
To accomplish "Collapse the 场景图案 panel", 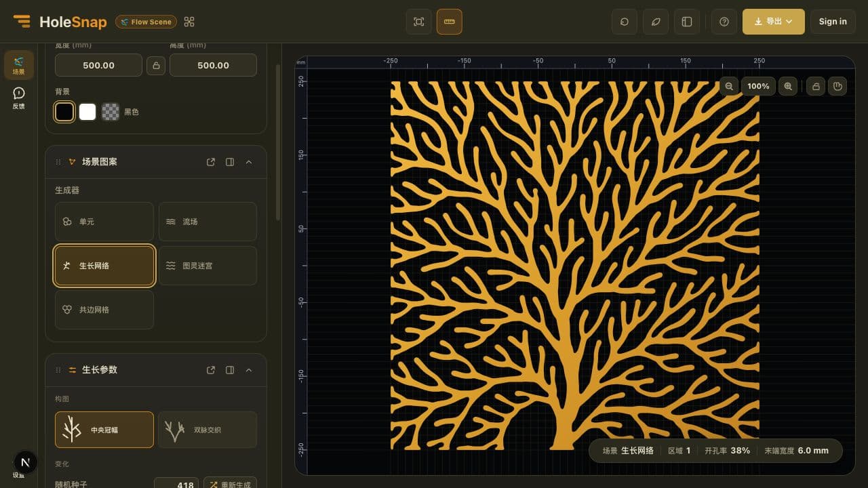I will pos(249,162).
